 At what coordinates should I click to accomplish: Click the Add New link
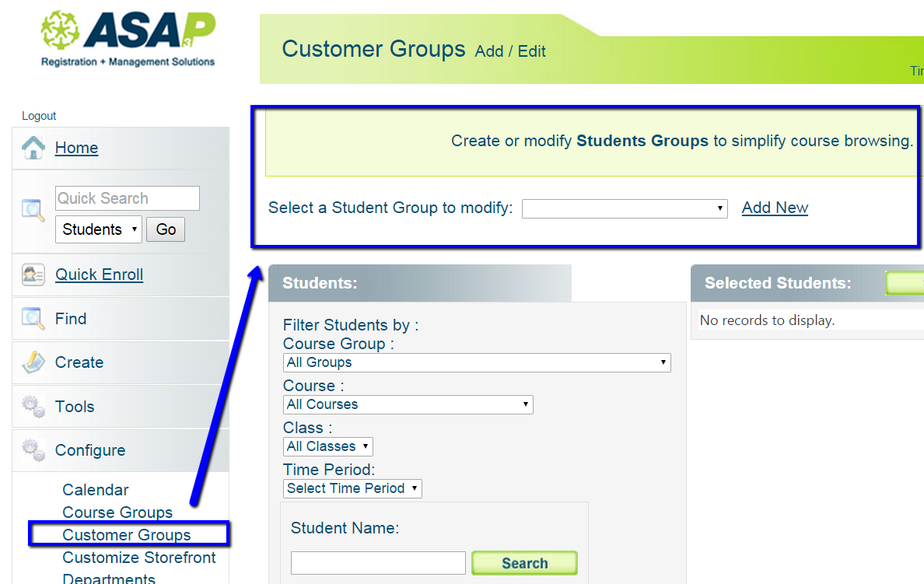click(775, 208)
